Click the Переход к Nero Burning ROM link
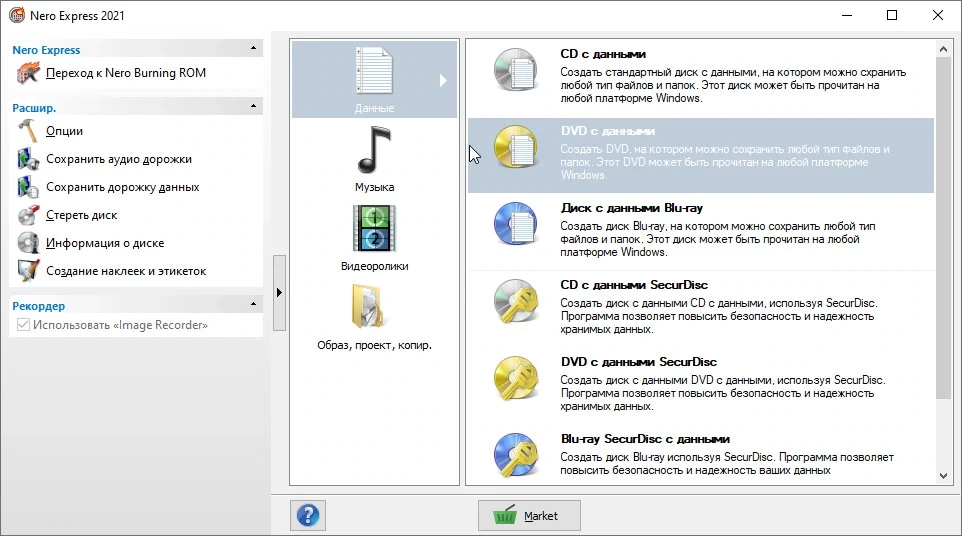 (x=126, y=73)
